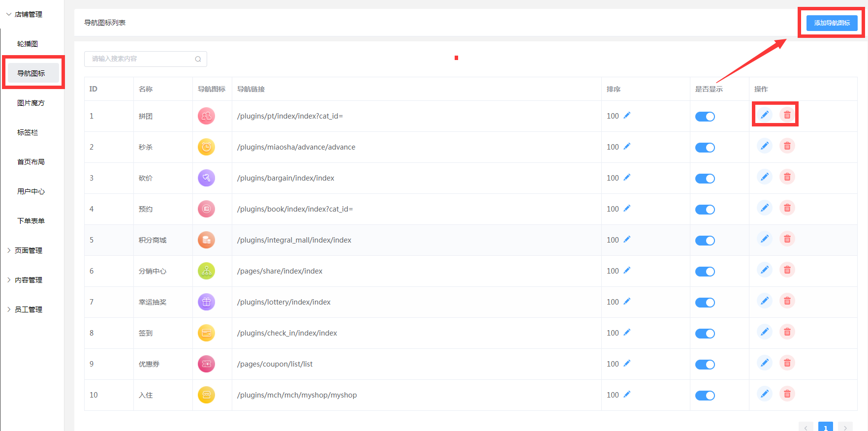Select the 导航图标 menu item

[33, 73]
